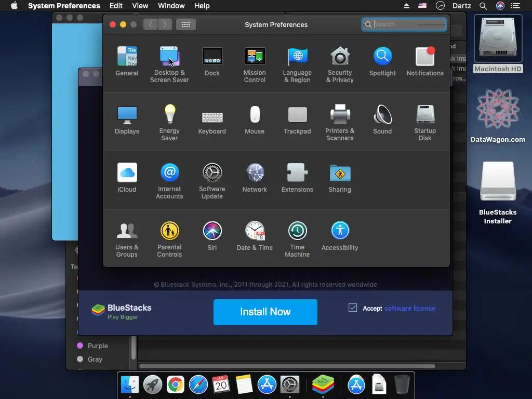Screen dimensions: 532x399
Task: Select Macintosh HD desktop icon
Action: pos(498,44)
